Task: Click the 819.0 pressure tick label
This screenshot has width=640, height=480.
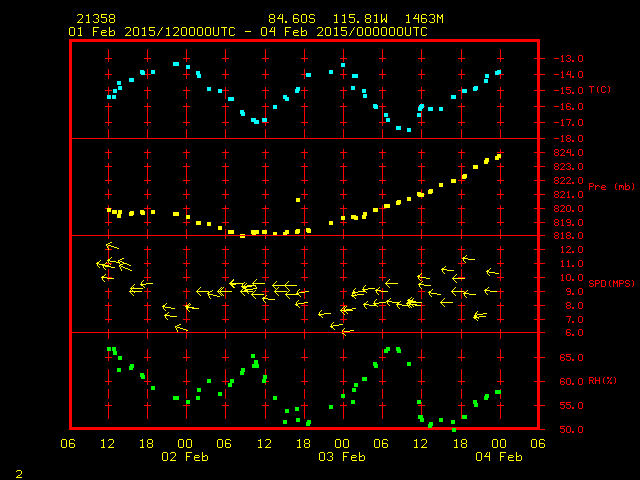Action: tap(569, 223)
